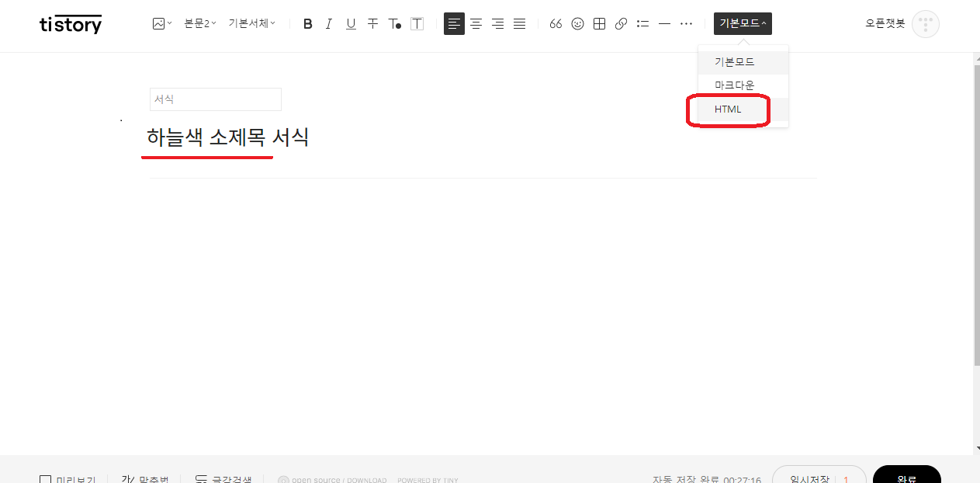Viewport: 980px width, 483px height.
Task: Insert a bulleted list
Action: coord(642,24)
